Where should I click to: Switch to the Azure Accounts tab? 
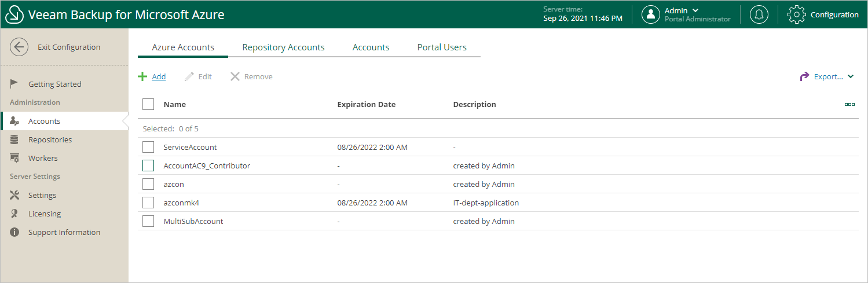(183, 47)
